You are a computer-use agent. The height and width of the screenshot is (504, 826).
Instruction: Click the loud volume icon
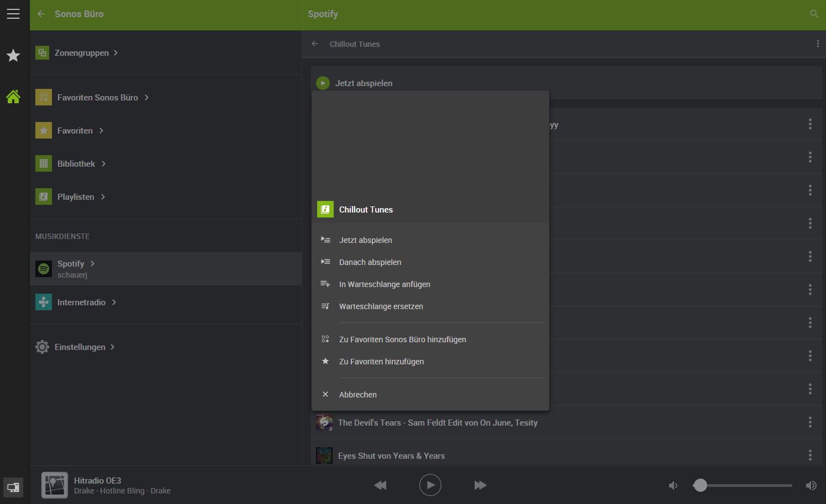click(x=811, y=485)
